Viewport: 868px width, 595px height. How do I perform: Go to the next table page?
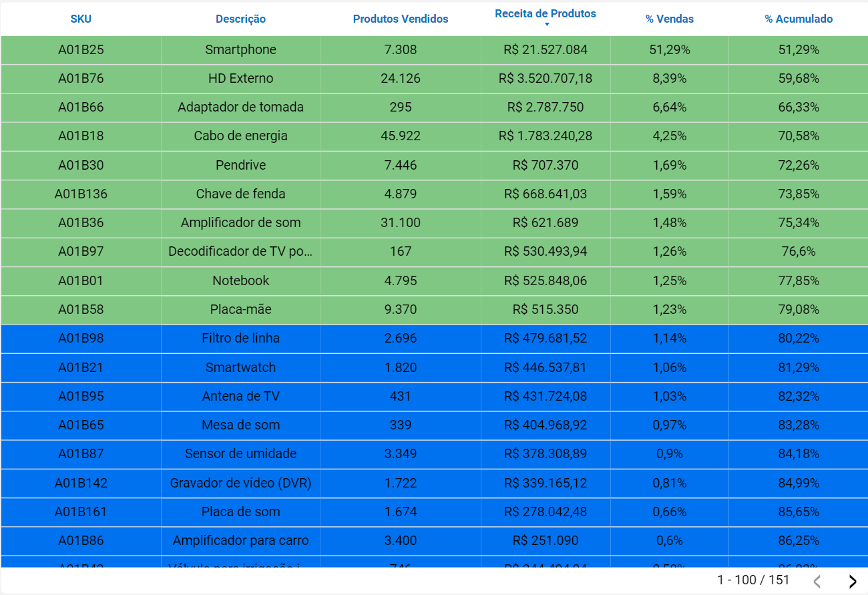852,581
